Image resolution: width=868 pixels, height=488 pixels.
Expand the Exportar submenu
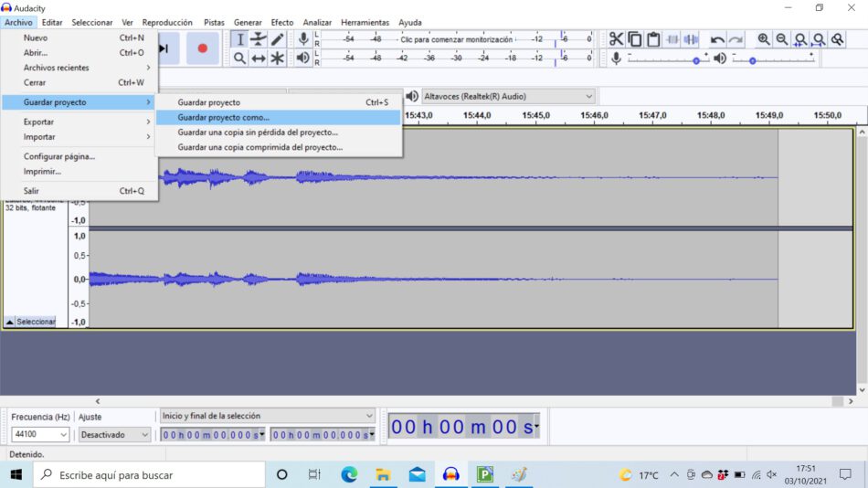tap(79, 122)
